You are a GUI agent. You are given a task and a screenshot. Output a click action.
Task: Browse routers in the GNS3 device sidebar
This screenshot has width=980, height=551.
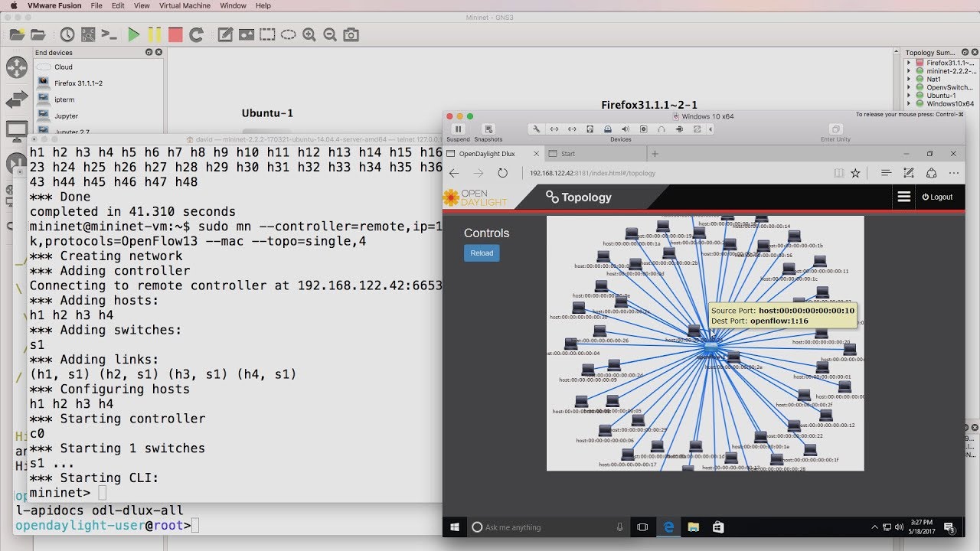pos(16,67)
